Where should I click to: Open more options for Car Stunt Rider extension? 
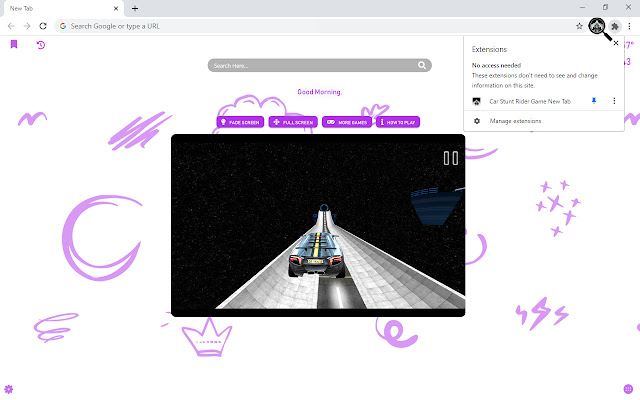click(614, 101)
